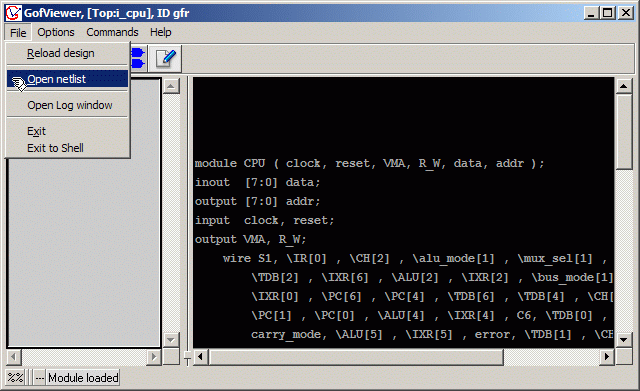The width and height of the screenshot is (640, 391).
Task: Open the Commands menu
Action: pyautogui.click(x=112, y=32)
